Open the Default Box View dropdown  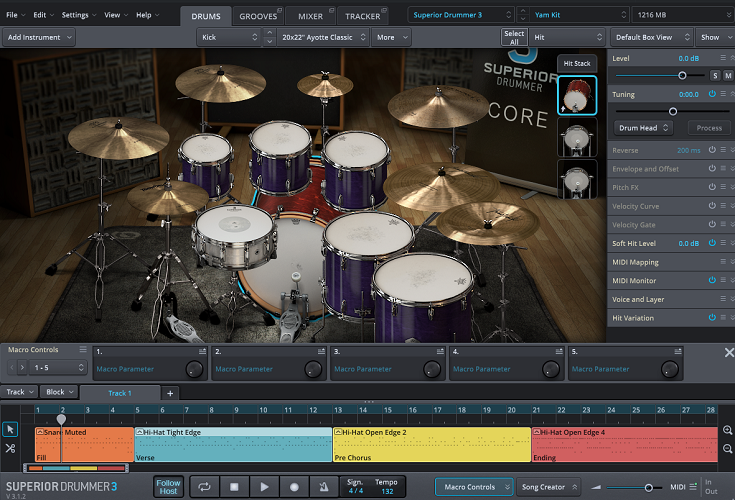[652, 37]
